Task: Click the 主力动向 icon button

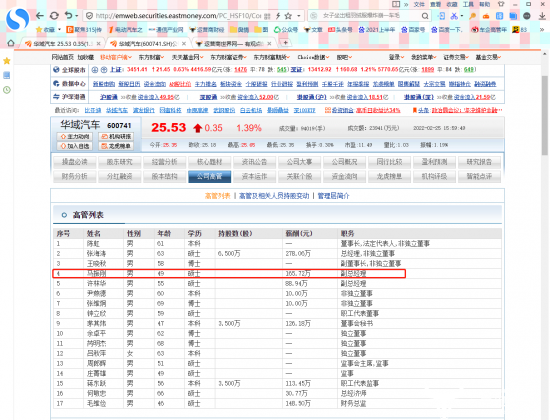Action: tap(75, 136)
